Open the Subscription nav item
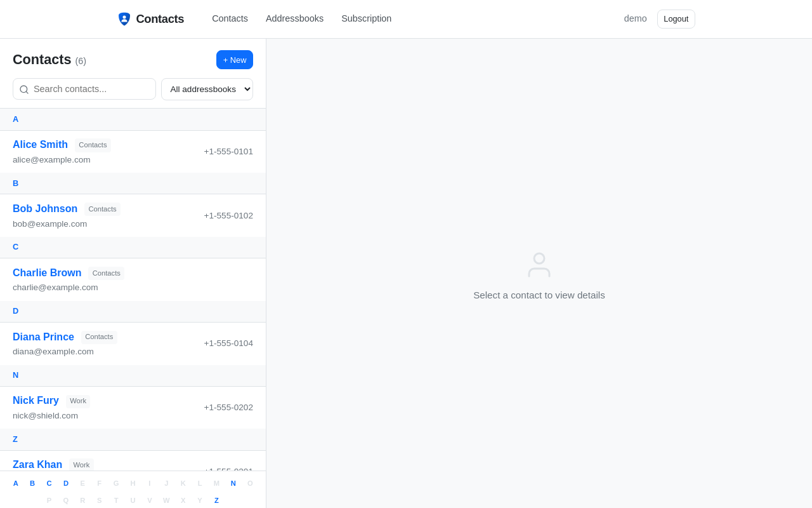The image size is (812, 508). click(x=366, y=18)
